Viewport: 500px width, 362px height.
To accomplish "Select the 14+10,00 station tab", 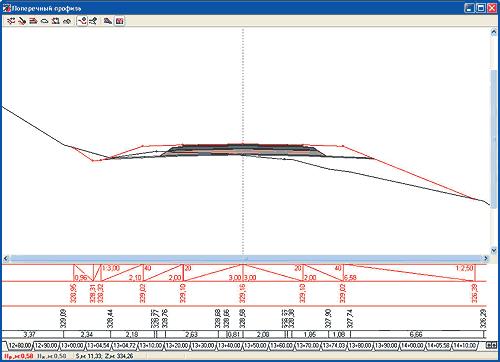I will [x=465, y=345].
